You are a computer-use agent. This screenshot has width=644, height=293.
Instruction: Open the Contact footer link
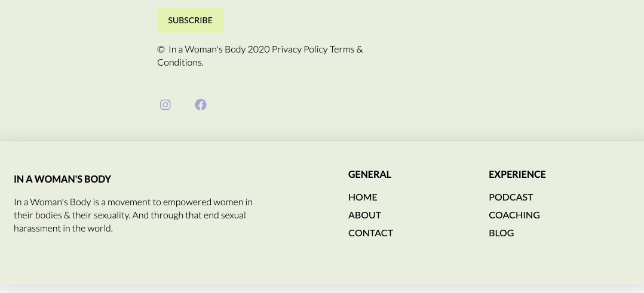click(370, 233)
